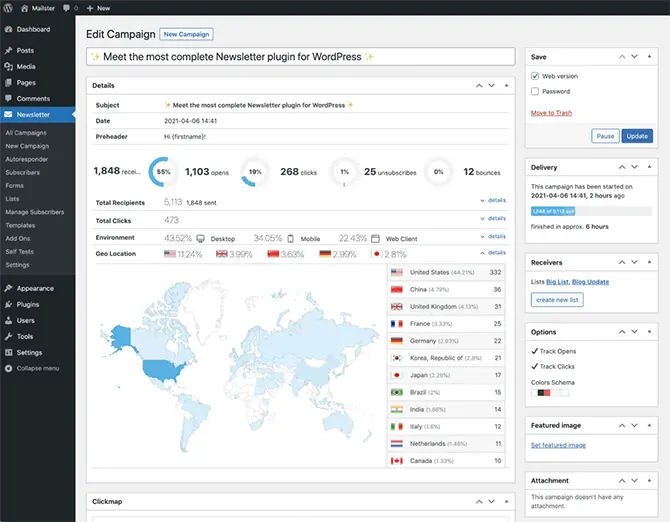This screenshot has height=522, width=670.
Task: Click the Posts pin icon
Action: point(8,50)
